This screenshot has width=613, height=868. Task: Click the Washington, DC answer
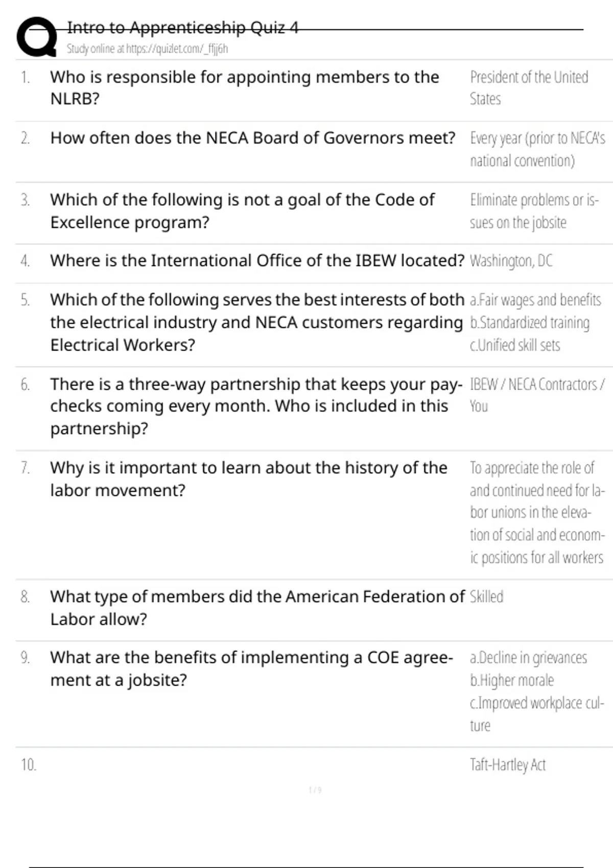511,261
